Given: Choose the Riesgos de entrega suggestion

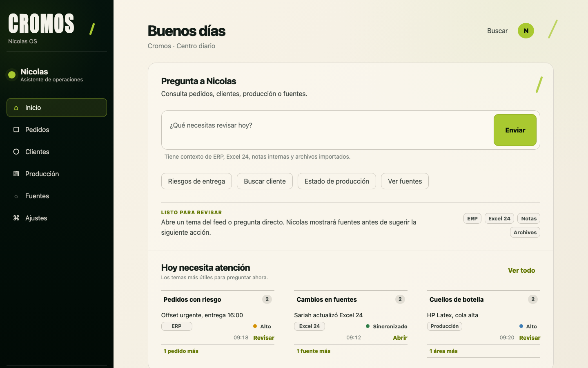Looking at the screenshot, I should [196, 181].
